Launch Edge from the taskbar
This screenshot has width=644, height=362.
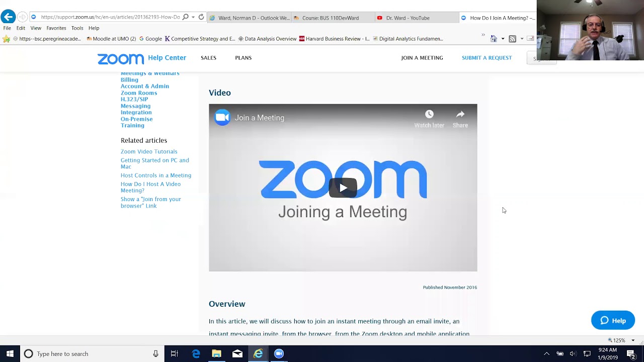pos(196,354)
